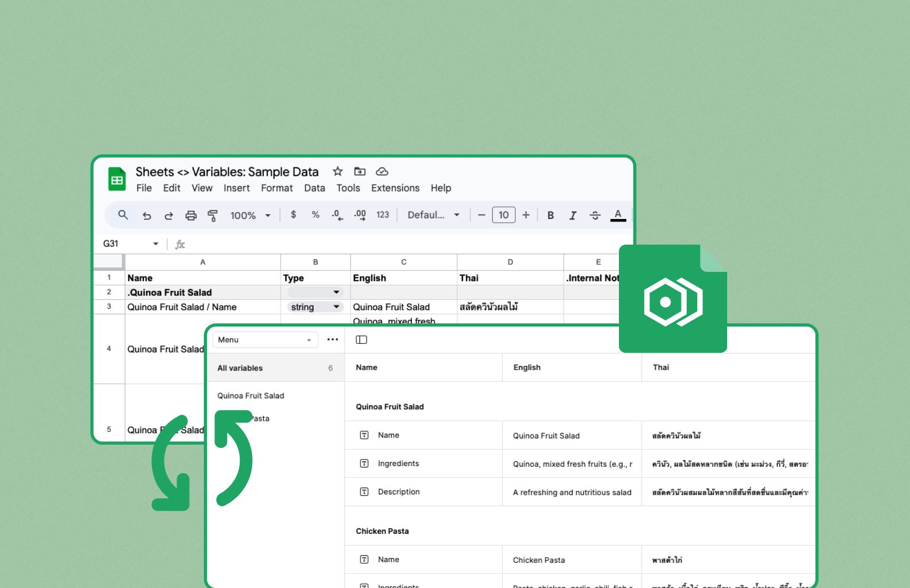Click 'A refreshing and nutritious salad' value
Viewport: 910px width, 588px height.
pos(572,492)
